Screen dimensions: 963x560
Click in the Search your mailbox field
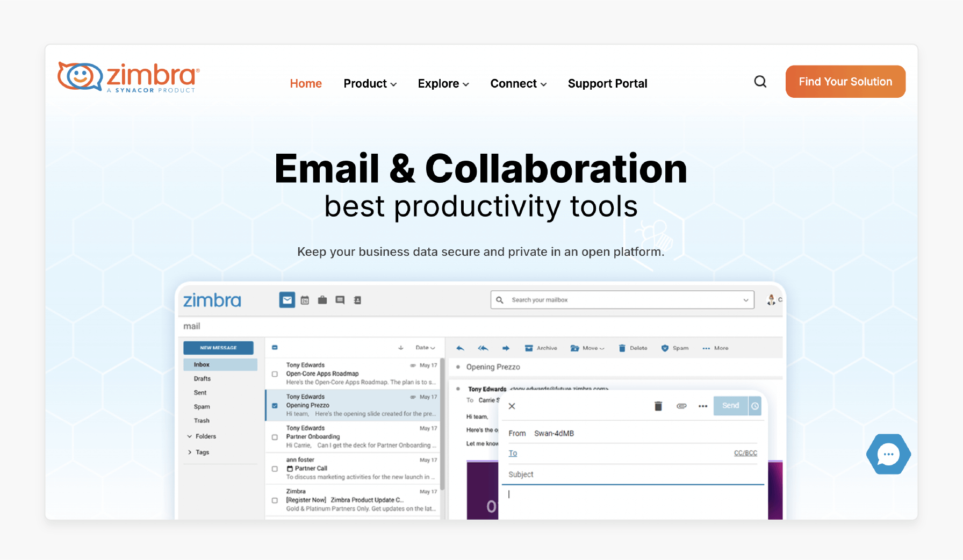click(x=622, y=300)
